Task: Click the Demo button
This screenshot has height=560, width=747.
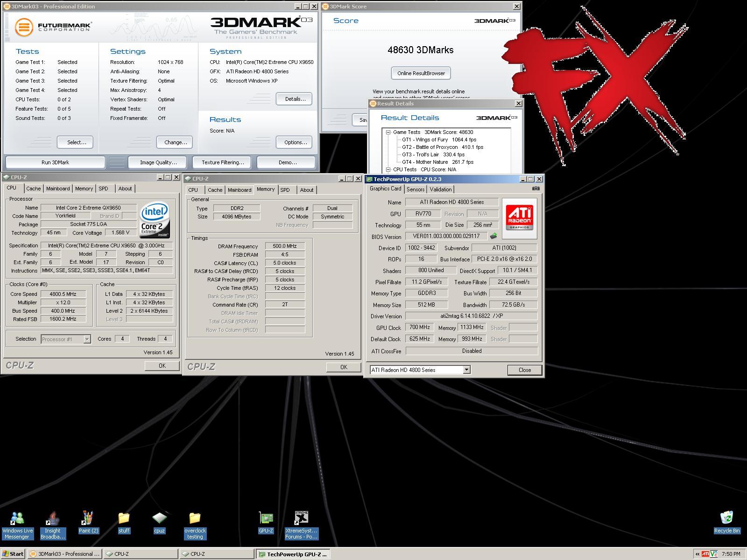Action: [287, 162]
